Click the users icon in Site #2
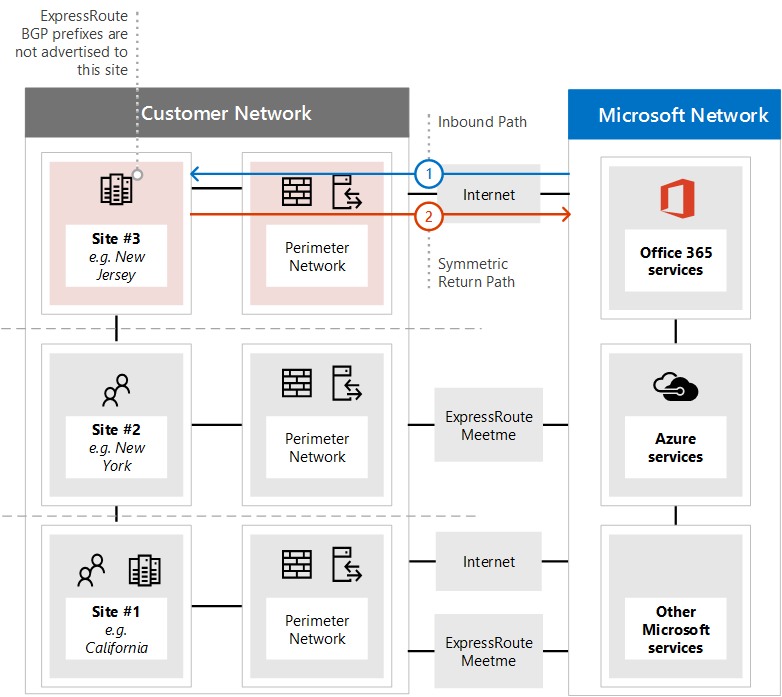The image size is (782, 697). (116, 390)
